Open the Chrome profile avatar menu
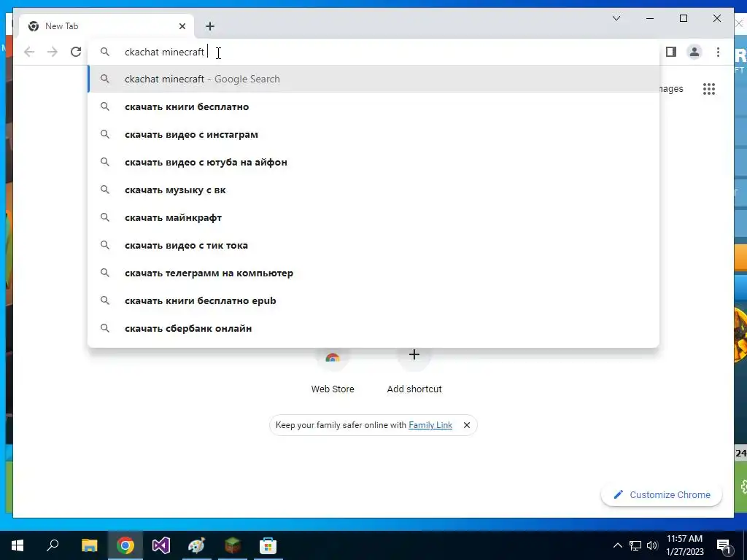Image resolution: width=747 pixels, height=560 pixels. click(x=694, y=52)
